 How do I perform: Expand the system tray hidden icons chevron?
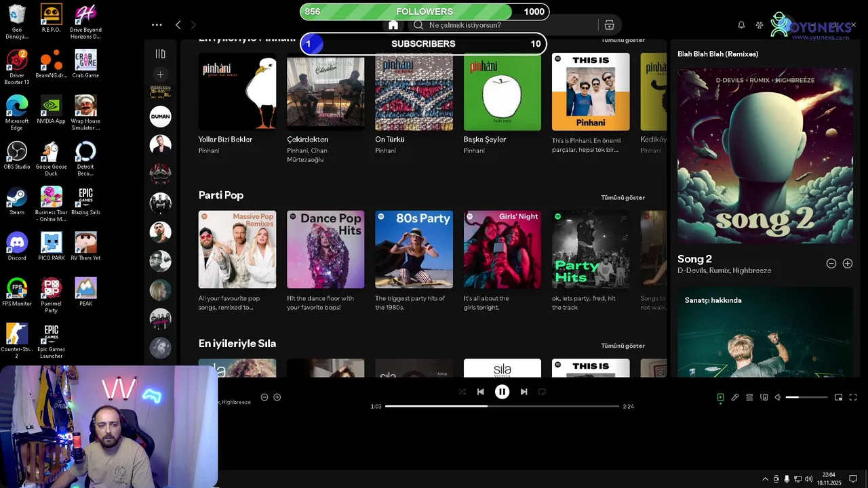tap(766, 479)
